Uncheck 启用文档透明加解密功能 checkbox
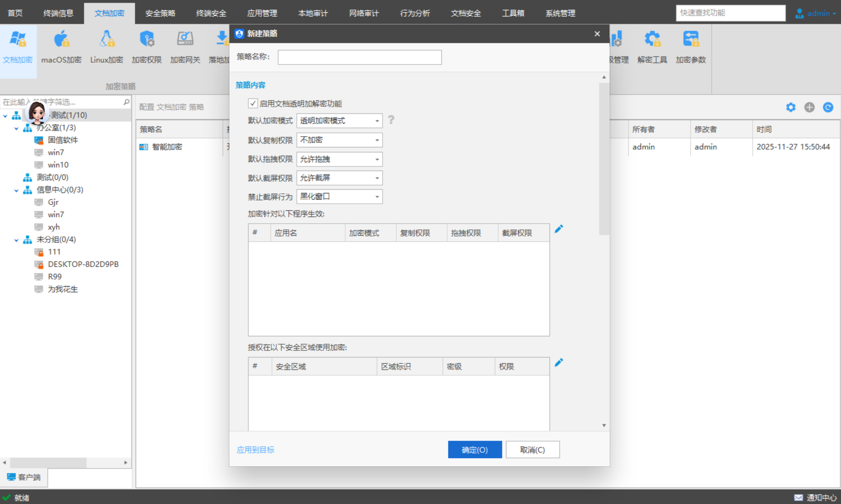 253,103
